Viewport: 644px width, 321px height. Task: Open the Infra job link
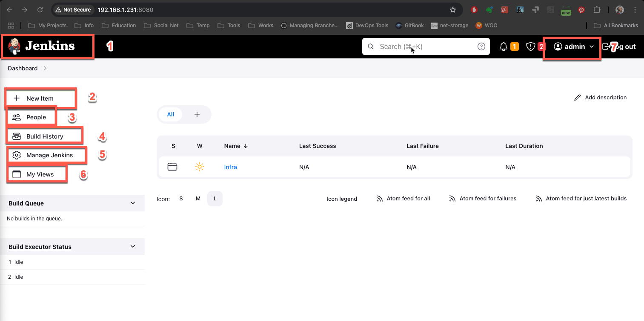230,167
